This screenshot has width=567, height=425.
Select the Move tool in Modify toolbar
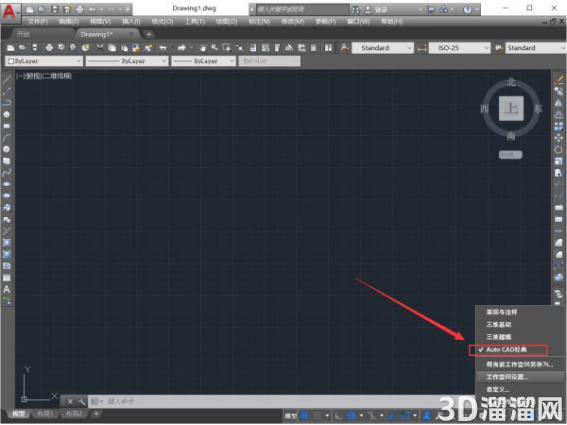coord(559,138)
